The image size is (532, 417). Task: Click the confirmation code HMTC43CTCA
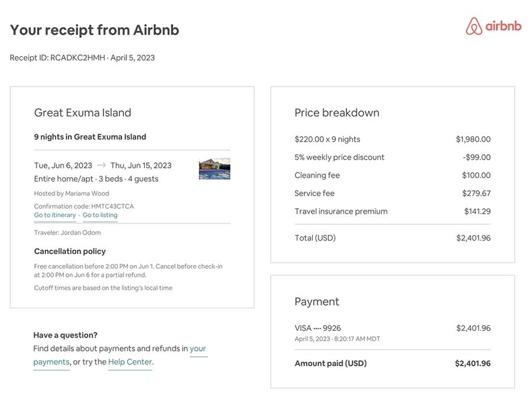[x=116, y=206]
